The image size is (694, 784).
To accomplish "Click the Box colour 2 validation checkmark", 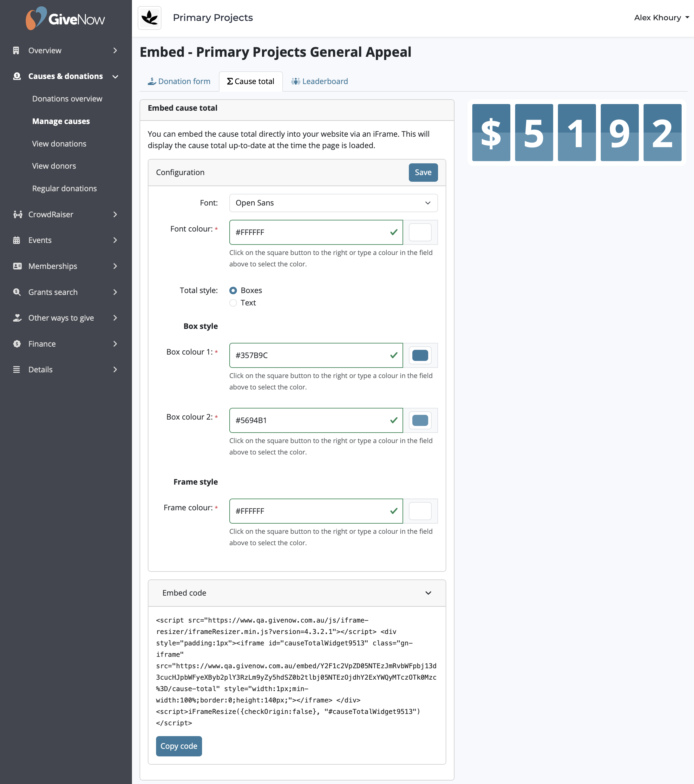I will pyautogui.click(x=394, y=420).
